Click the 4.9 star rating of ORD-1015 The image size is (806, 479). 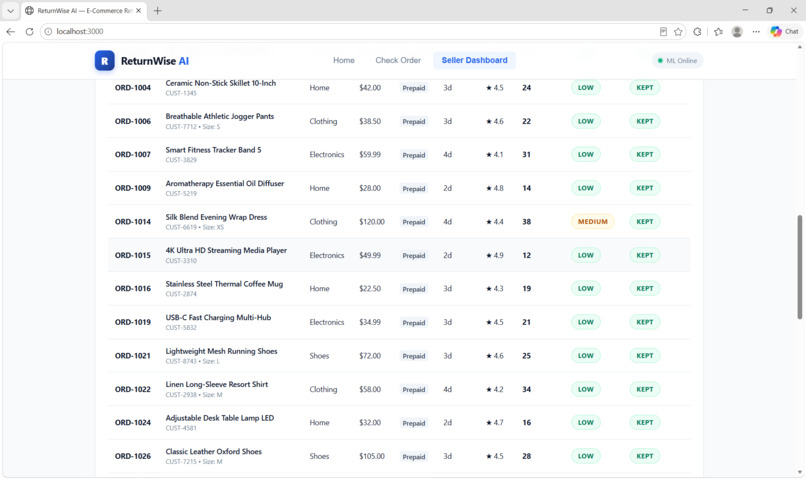click(494, 255)
